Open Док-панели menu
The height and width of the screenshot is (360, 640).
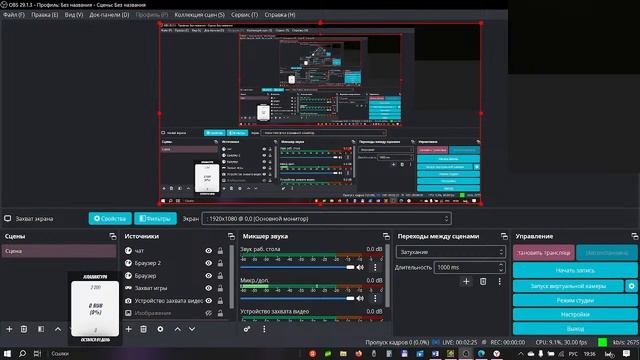(x=109, y=15)
